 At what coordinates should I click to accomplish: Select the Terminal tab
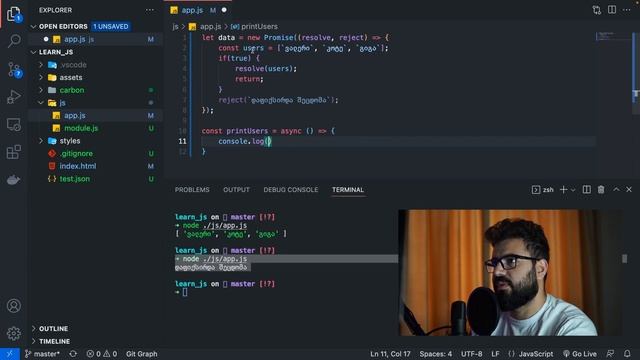348,190
